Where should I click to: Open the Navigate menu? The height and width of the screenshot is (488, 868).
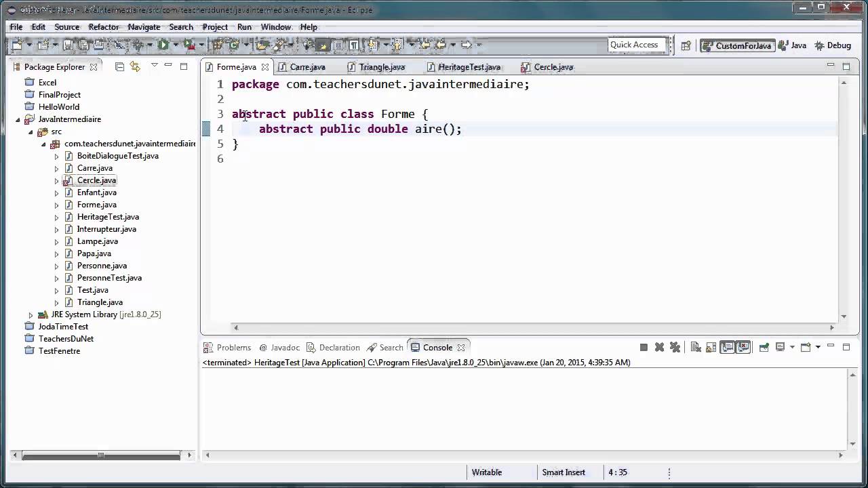point(144,26)
